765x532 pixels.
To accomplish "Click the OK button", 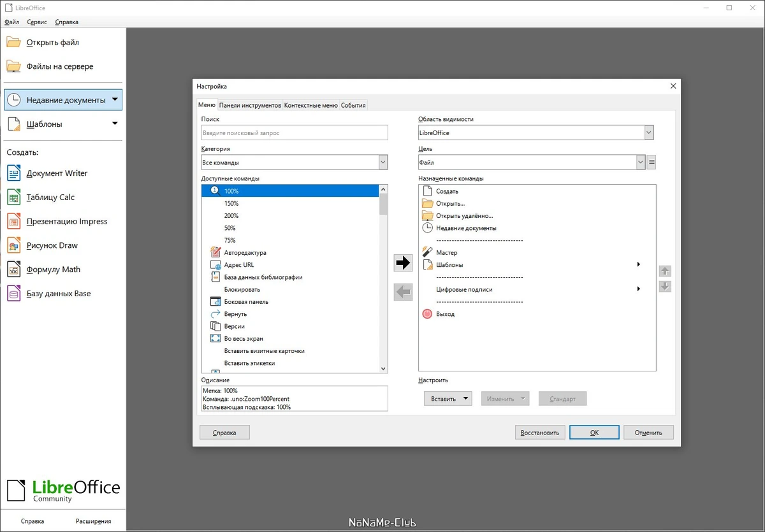I will click(x=594, y=432).
